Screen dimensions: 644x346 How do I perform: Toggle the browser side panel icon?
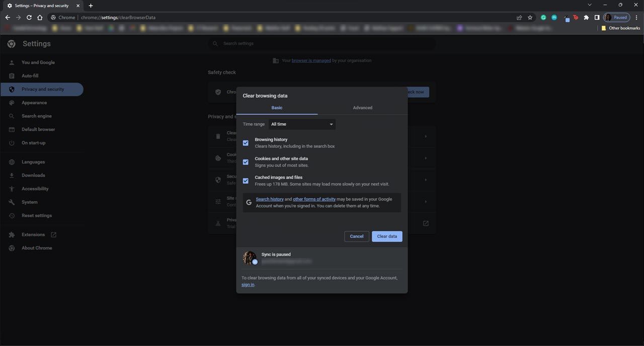pos(597,17)
